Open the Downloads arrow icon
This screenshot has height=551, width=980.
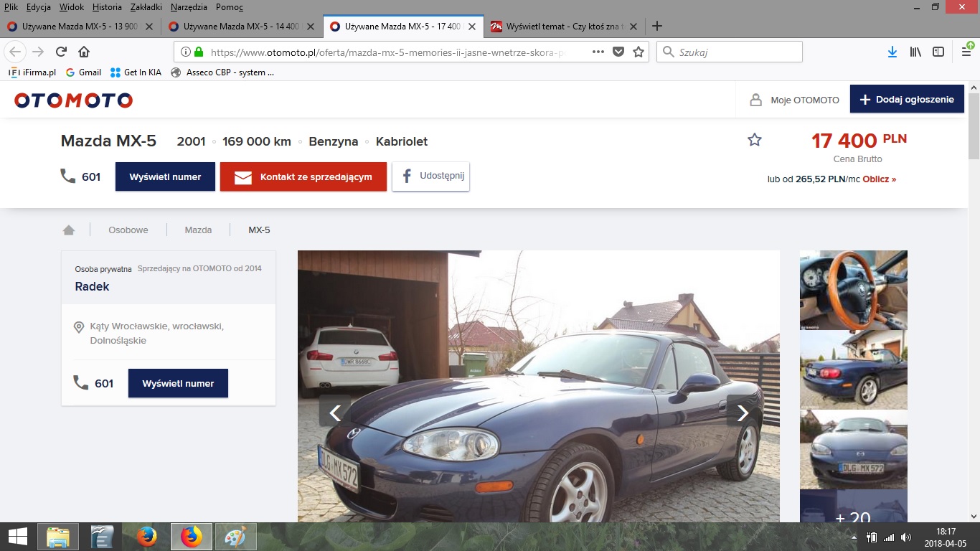click(x=892, y=52)
